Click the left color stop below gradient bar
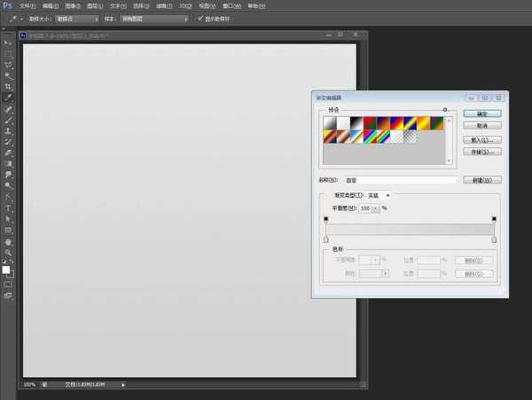The height and width of the screenshot is (400, 532). [326, 239]
